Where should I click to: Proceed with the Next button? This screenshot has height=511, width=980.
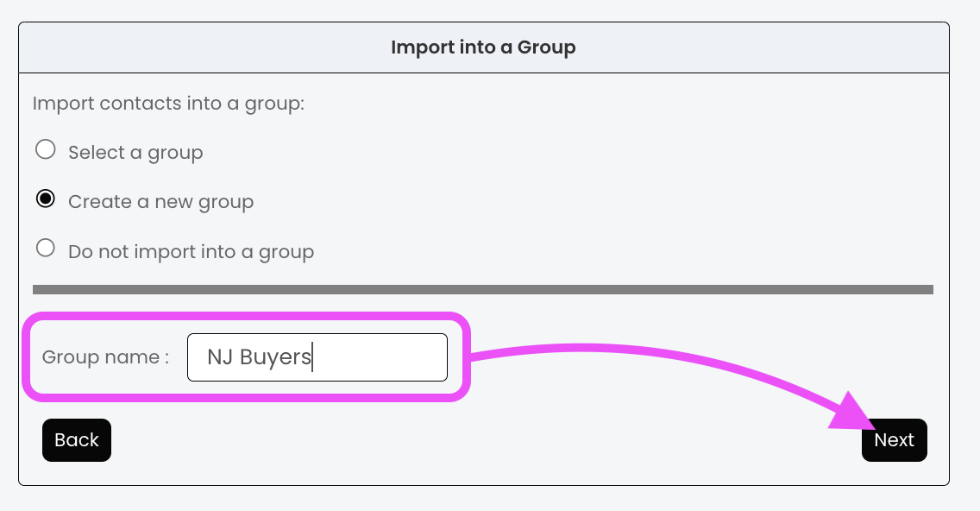894,440
